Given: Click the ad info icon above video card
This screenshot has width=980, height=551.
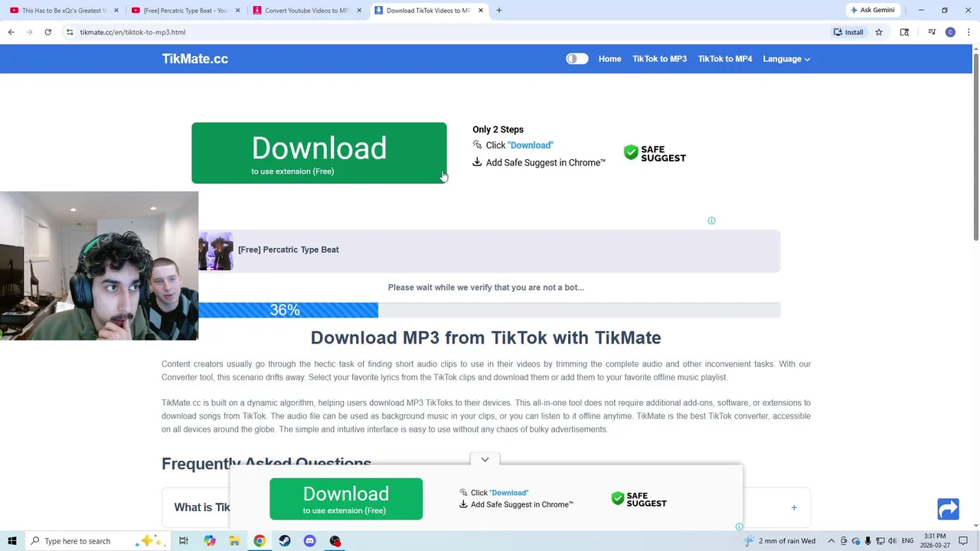Looking at the screenshot, I should [x=711, y=220].
